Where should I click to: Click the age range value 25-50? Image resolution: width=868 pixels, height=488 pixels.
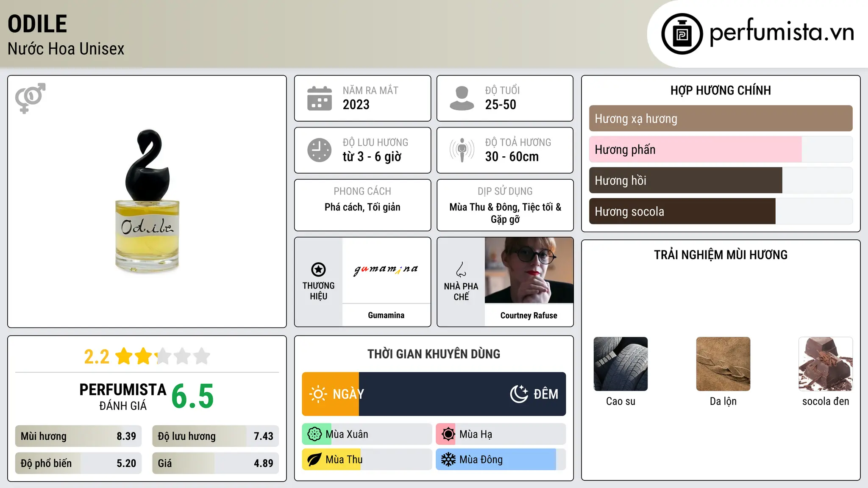[x=501, y=105]
